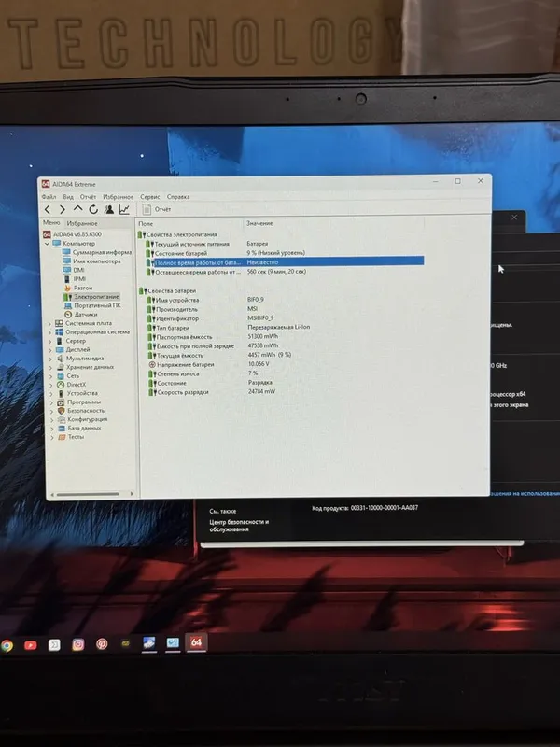560x747 pixels.
Task: Click the Отчёт report toolbar button
Action: coord(157,209)
